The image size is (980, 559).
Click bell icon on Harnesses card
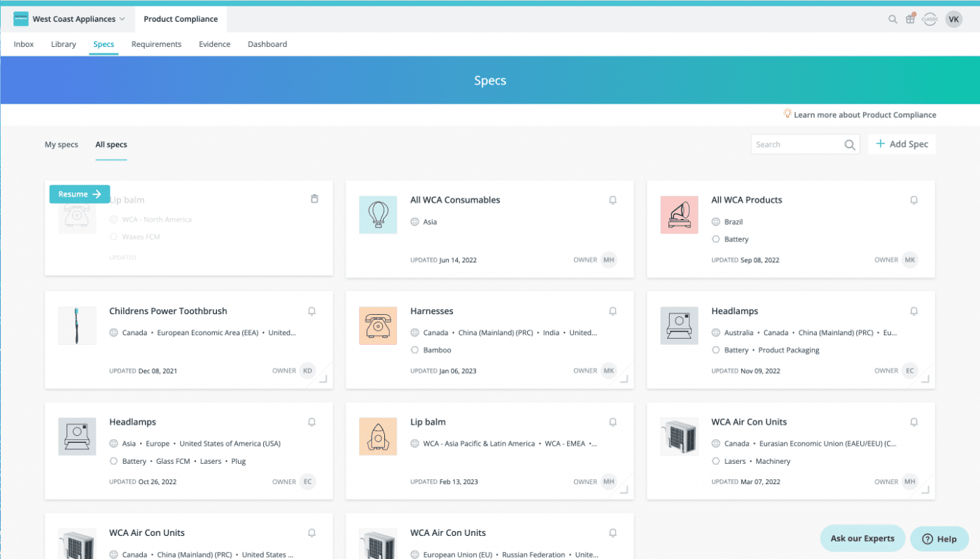[x=612, y=311]
